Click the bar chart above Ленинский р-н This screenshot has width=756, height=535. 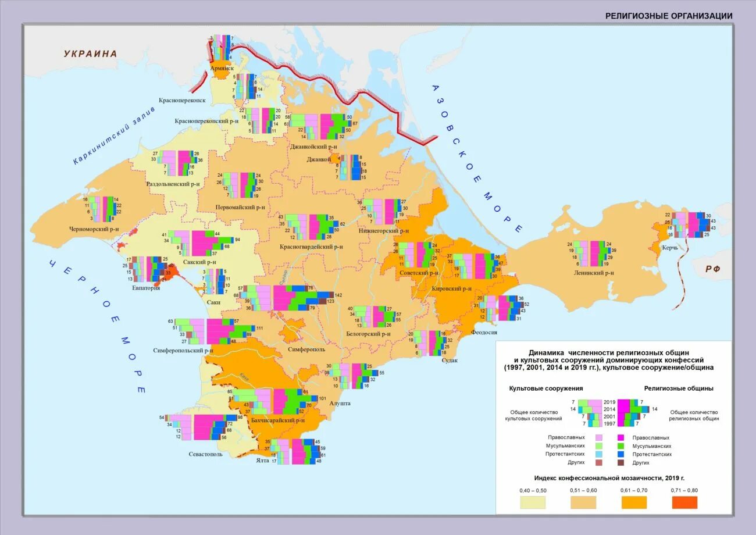593,254
